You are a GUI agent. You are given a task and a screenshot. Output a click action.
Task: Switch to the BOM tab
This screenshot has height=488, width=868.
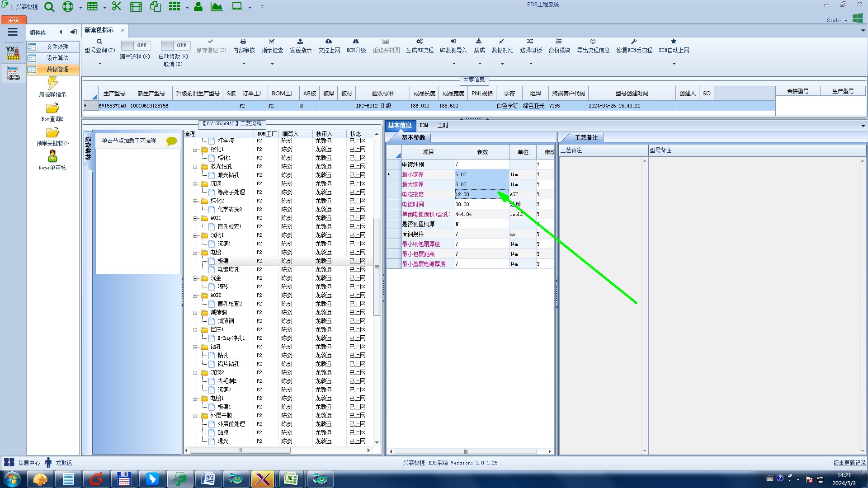424,126
